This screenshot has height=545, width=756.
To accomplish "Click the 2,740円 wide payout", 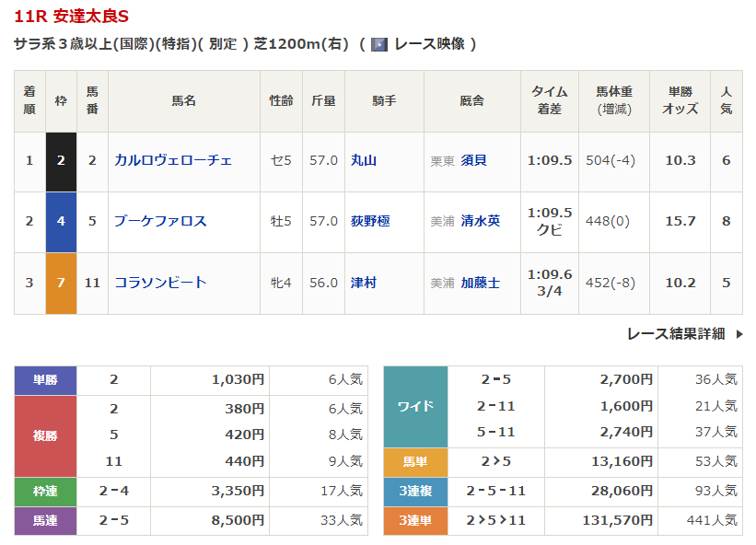I will pyautogui.click(x=626, y=433).
